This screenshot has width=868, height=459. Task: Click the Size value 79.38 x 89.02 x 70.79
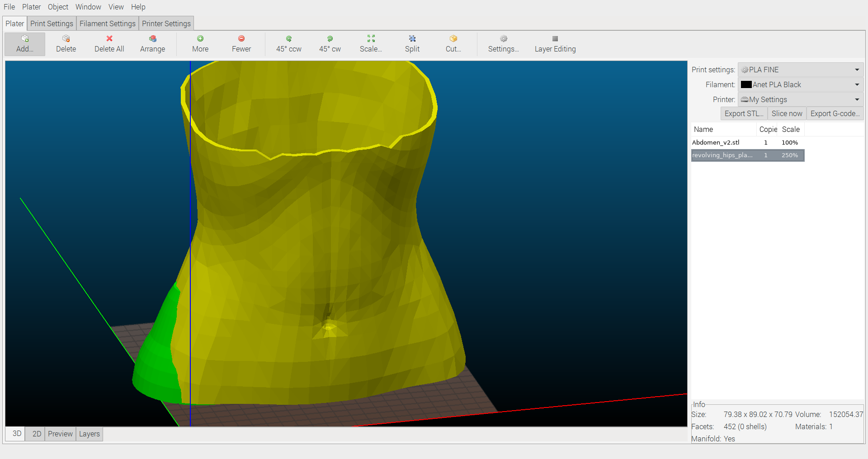click(758, 414)
